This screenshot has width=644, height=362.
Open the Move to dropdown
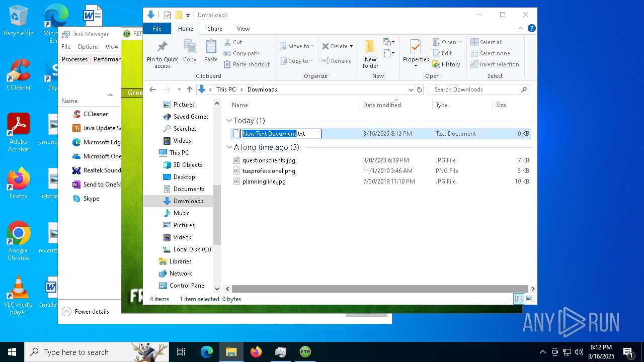[297, 46]
